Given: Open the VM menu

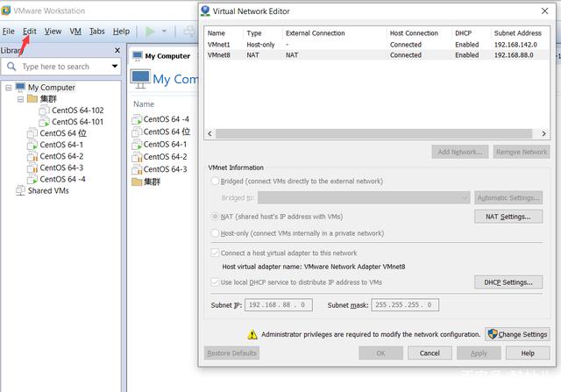Looking at the screenshot, I should 75,32.
